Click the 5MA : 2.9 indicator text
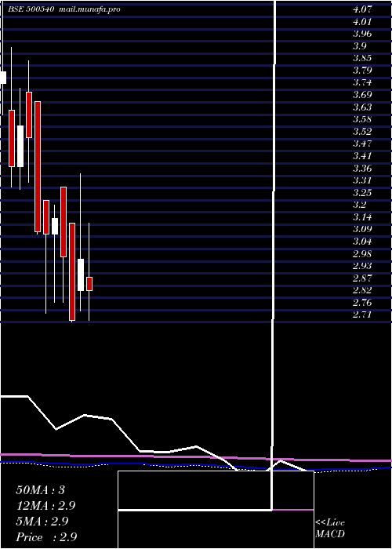 pos(42,522)
